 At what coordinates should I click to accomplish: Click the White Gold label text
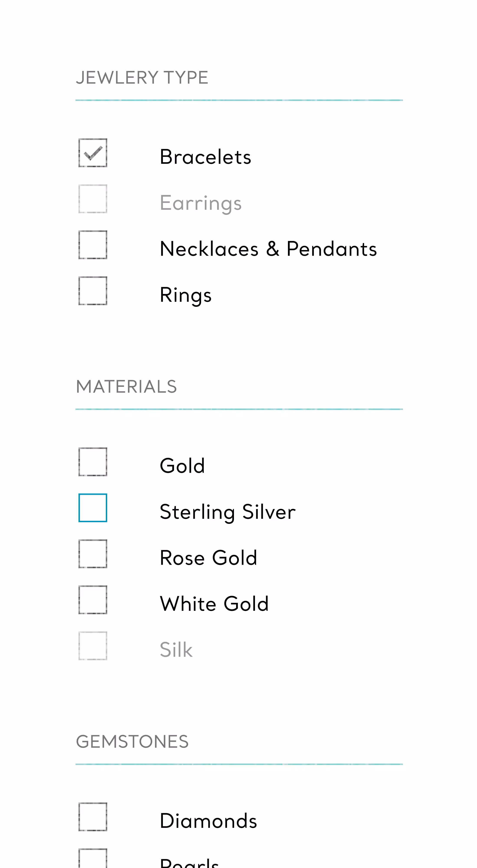214,604
